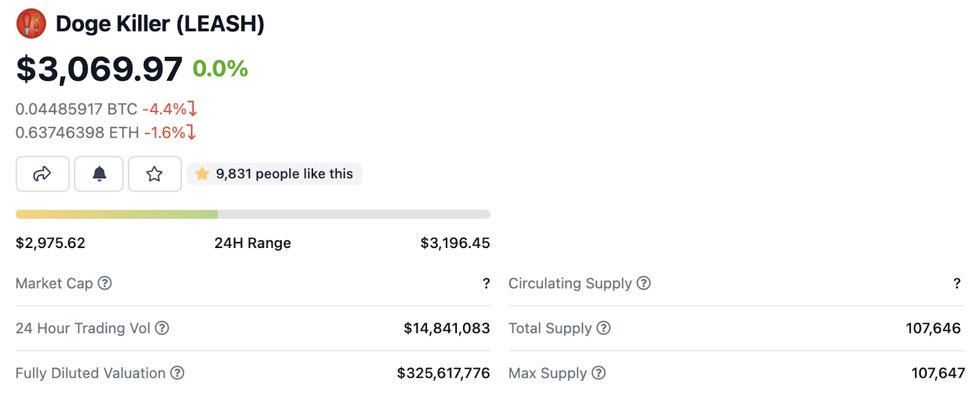Click the 24H Range progress bar
Screen dimensions: 980x395
(253, 214)
